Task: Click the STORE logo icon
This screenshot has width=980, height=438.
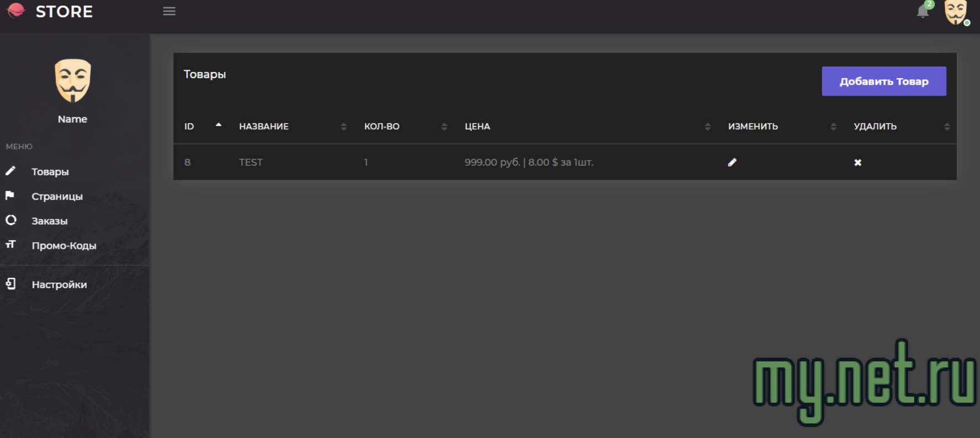Action: click(x=16, y=11)
